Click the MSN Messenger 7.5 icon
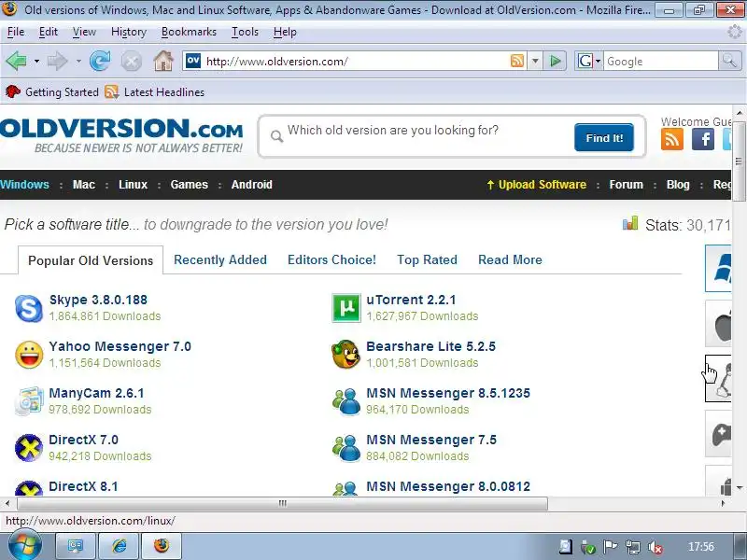Viewport: 747px width, 560px height. pyautogui.click(x=346, y=448)
